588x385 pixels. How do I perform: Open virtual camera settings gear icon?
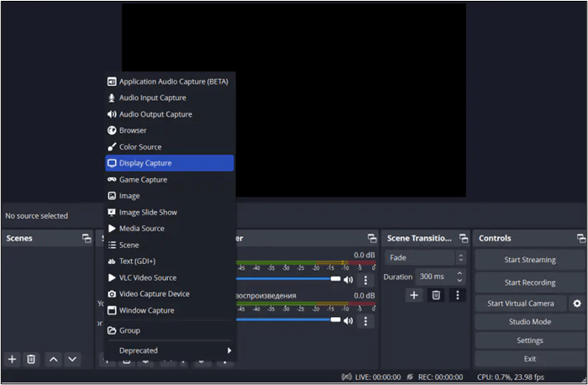576,303
